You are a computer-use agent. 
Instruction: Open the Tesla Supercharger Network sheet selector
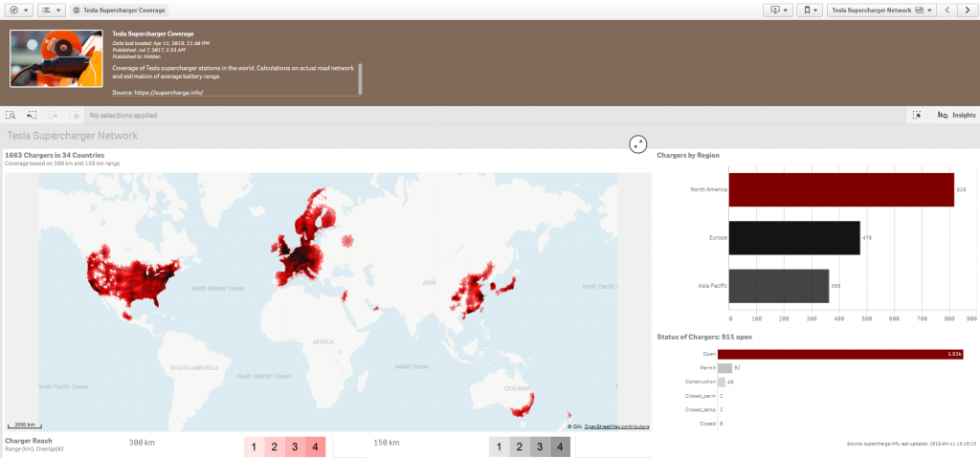pyautogui.click(x=882, y=10)
